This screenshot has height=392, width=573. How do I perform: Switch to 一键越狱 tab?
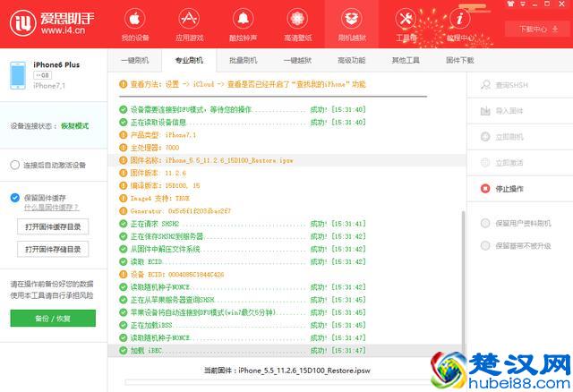point(297,60)
